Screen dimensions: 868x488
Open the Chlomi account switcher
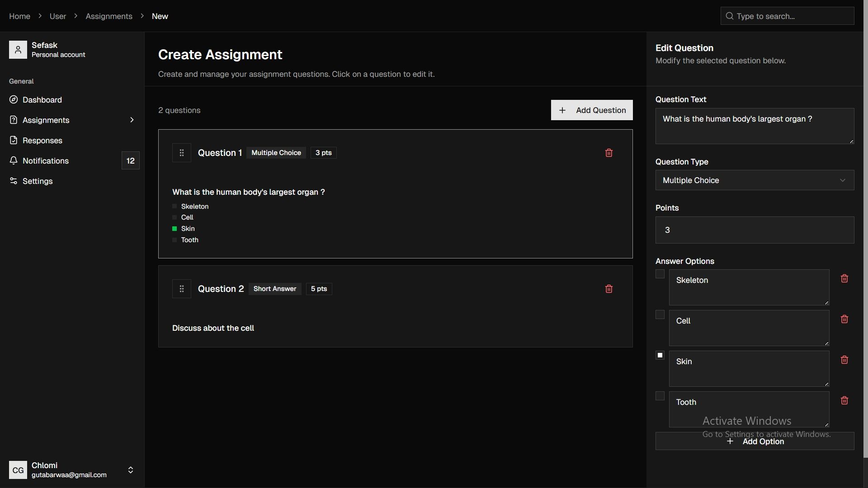tap(130, 470)
